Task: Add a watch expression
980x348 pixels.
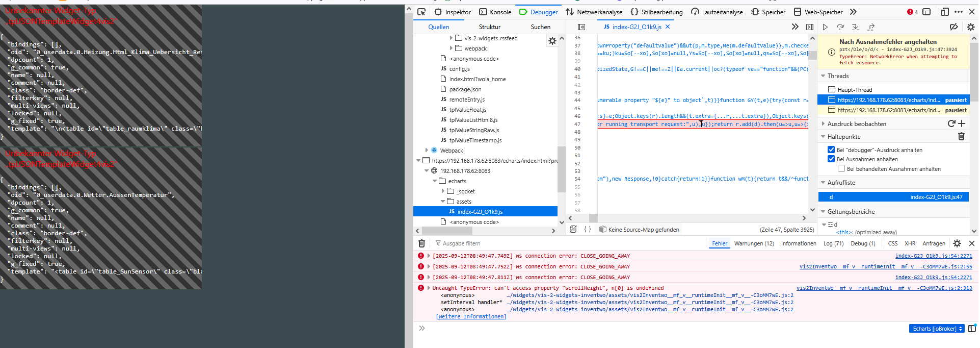Action: 962,123
